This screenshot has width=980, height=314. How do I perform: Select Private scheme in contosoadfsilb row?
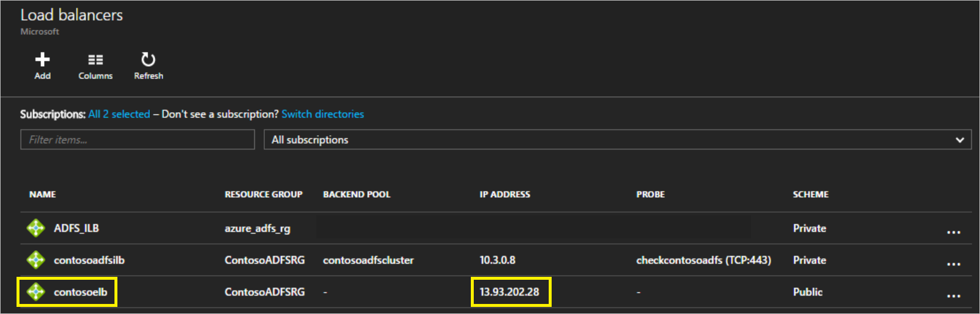click(809, 260)
